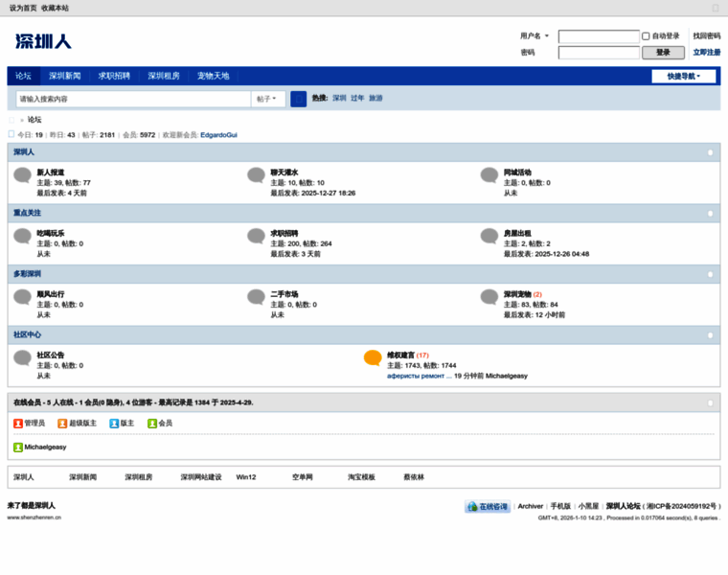Screen dimensions: 728x575
Task: Collapse the 深圳人 category section
Action: [710, 152]
